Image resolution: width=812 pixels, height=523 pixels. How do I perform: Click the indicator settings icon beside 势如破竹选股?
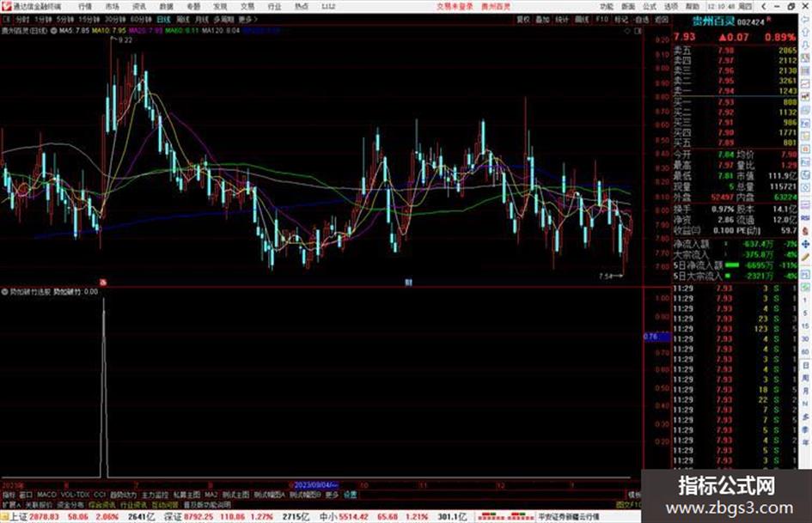4,292
